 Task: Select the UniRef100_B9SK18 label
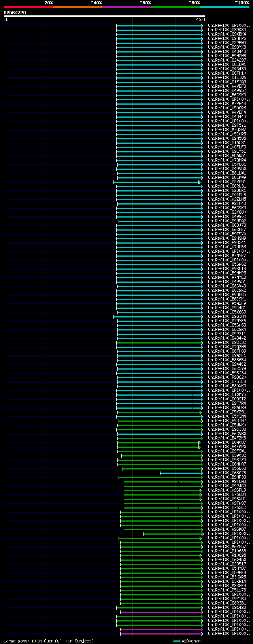coord(227,268)
